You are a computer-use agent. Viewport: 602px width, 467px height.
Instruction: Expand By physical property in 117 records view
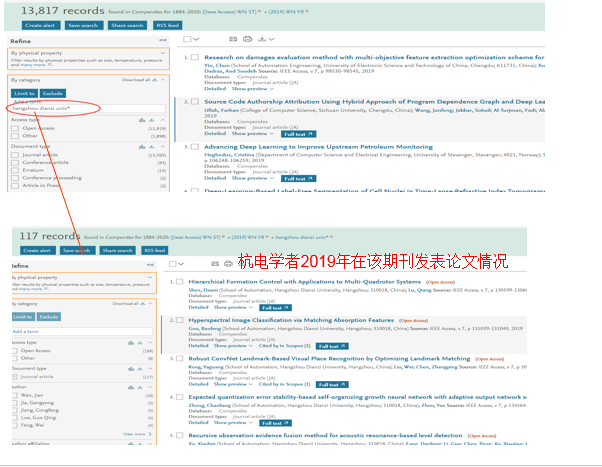click(150, 277)
